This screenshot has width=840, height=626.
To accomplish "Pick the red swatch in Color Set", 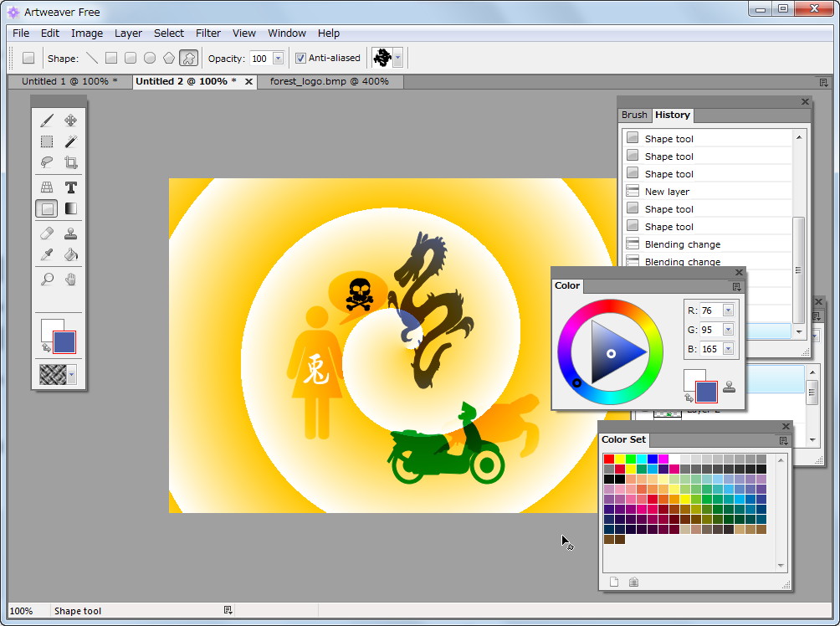I will point(608,459).
